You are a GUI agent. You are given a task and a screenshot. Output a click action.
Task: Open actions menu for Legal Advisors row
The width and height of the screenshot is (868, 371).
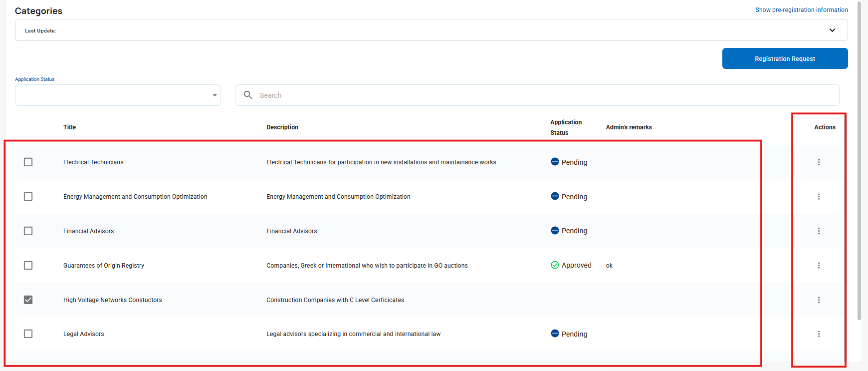819,334
